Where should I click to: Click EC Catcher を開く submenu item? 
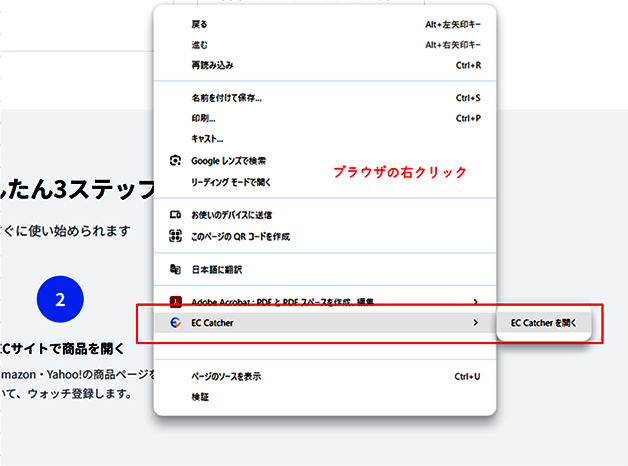543,323
